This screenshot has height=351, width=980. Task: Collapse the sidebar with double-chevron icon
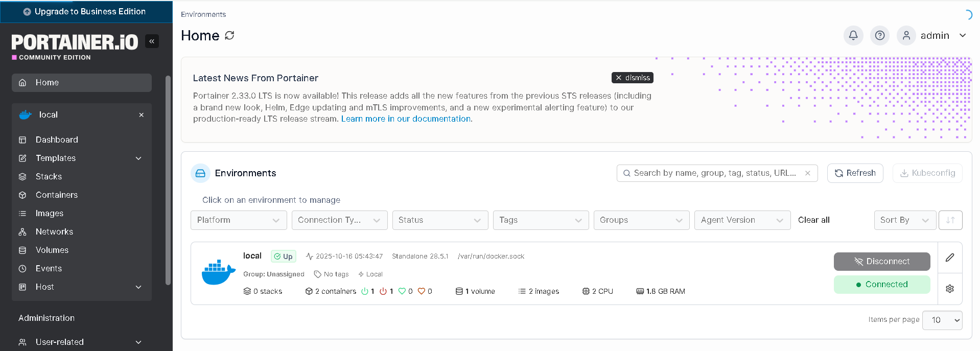(x=152, y=41)
